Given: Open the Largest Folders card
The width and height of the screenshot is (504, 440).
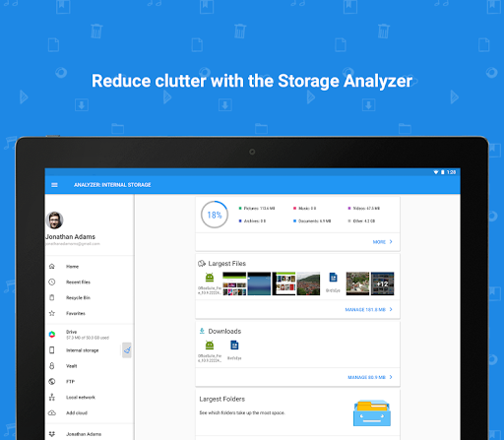Looking at the screenshot, I should (x=297, y=412).
